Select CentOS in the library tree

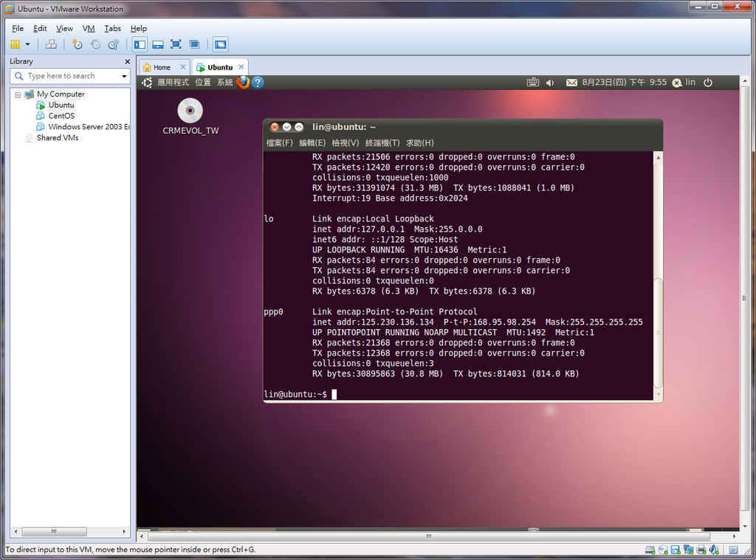[61, 116]
